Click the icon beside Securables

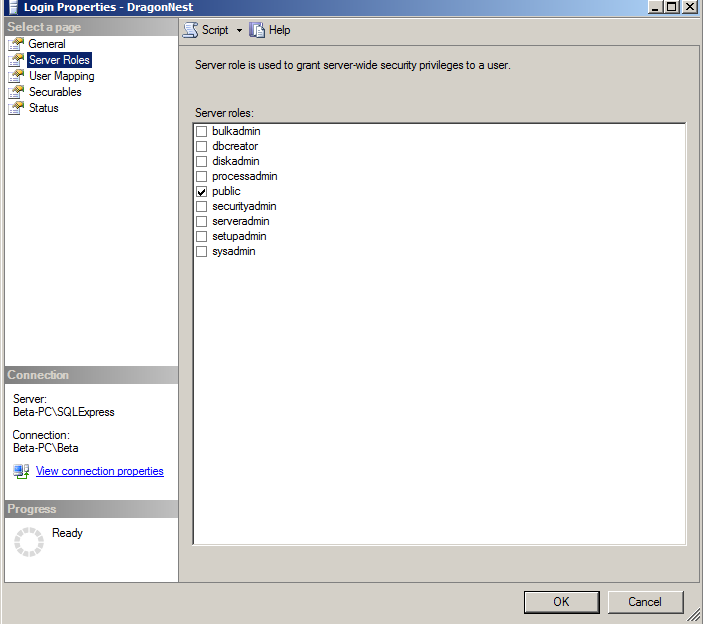(x=16, y=92)
